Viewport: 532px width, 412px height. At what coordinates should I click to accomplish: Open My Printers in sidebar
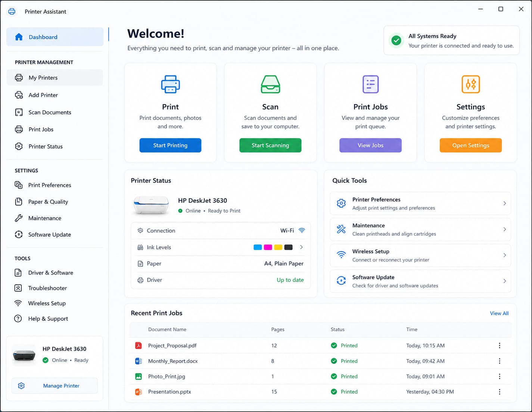click(55, 78)
